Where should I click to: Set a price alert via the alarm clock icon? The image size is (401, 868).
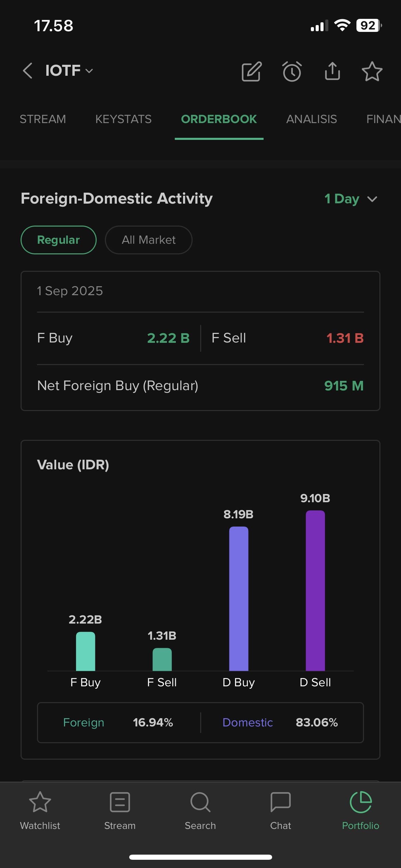click(292, 71)
